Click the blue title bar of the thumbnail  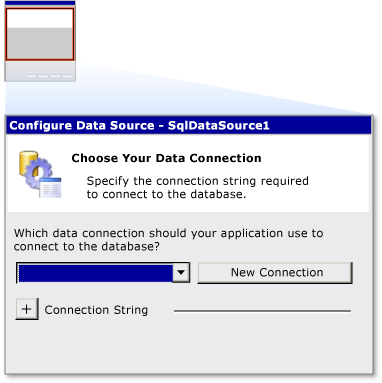click(x=40, y=3)
